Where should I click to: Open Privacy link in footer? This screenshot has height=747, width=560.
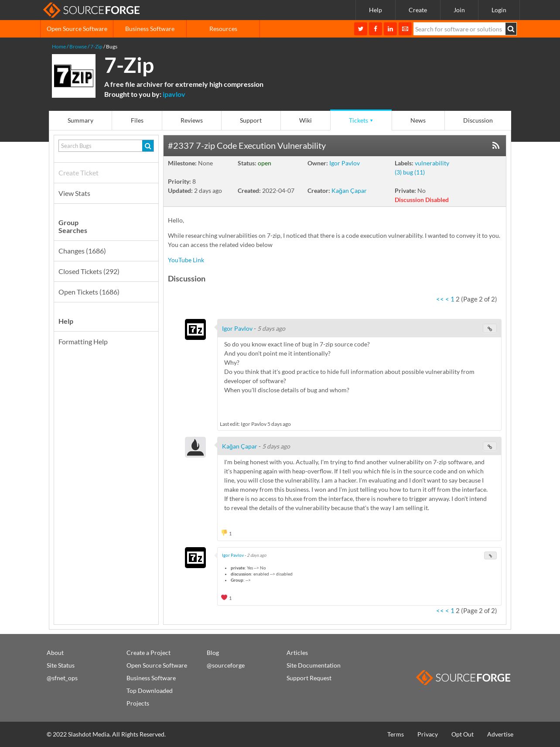click(427, 734)
